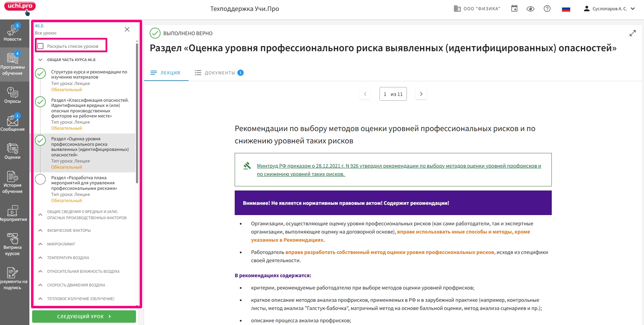Expand the ФИЗИЧЕСКИЕ ФАКТОРЫ lesson group
The image size is (644, 325).
[x=40, y=230]
